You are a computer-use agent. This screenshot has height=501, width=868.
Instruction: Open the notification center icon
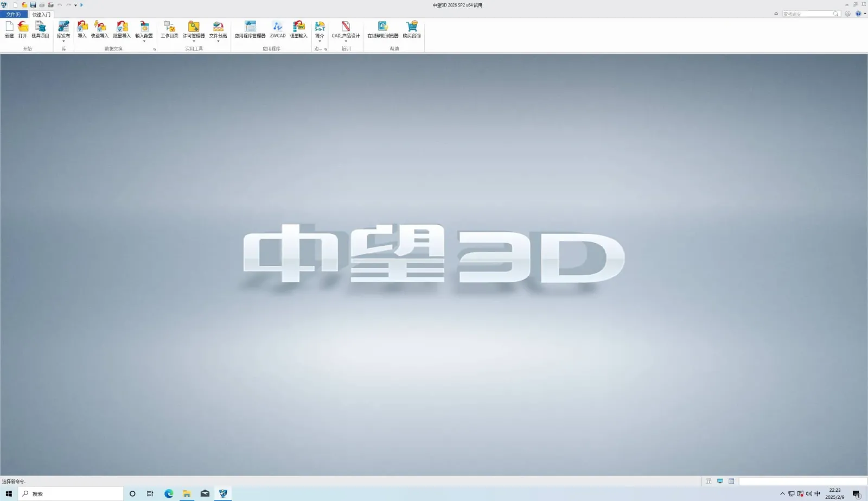coord(857,494)
